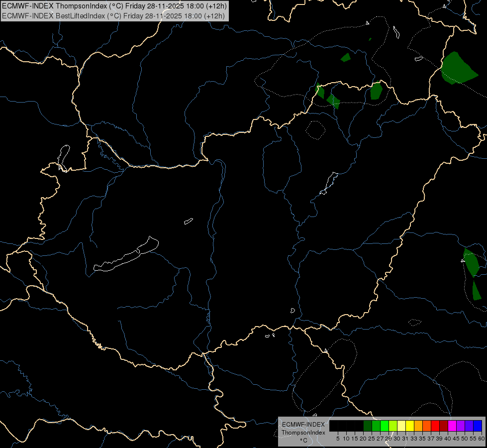Click the 60 value on the legend scale
Image resolution: width=487 pixels, height=448 pixels.
coord(482,439)
